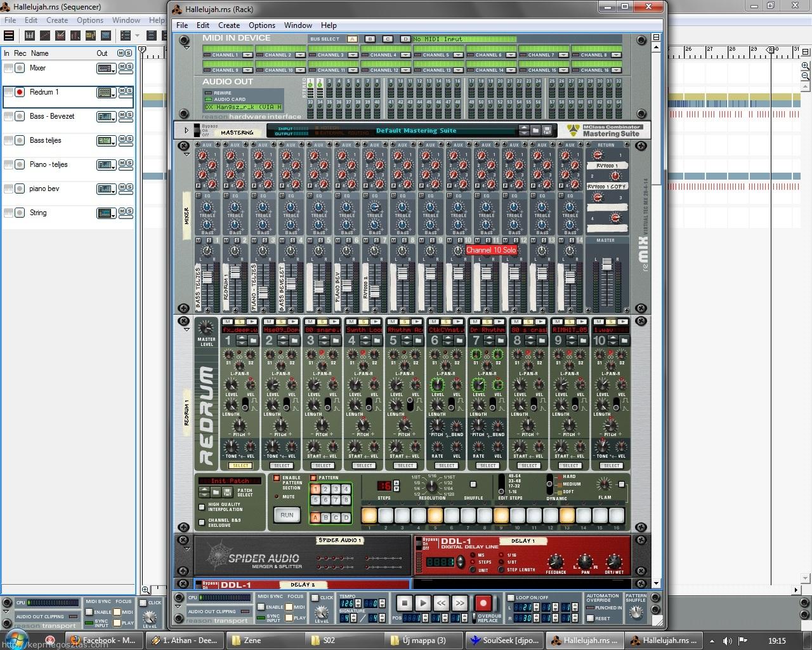The height and width of the screenshot is (650, 812).
Task: Select MIDI bus A
Action: [x=352, y=39]
